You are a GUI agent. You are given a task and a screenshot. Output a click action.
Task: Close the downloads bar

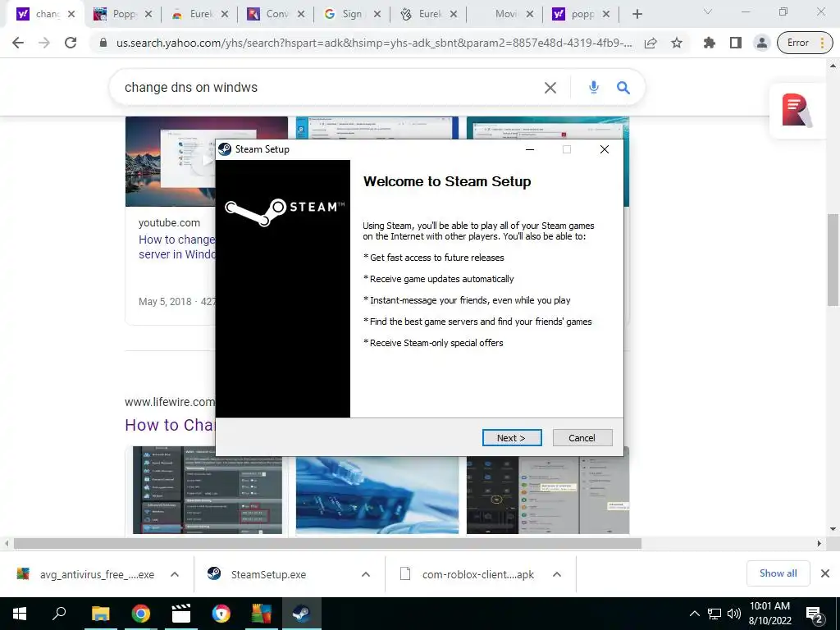point(825,573)
